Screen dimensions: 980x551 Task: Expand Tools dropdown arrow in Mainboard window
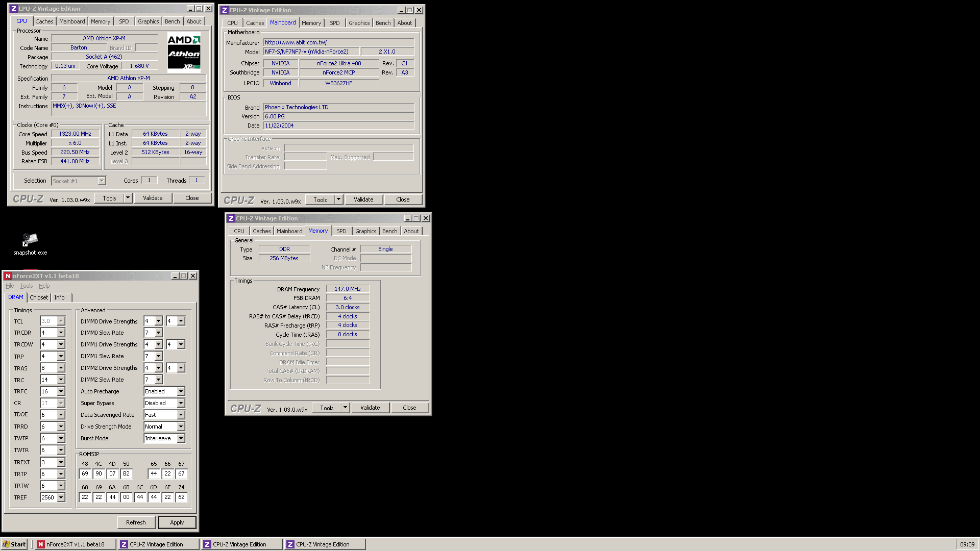point(338,199)
